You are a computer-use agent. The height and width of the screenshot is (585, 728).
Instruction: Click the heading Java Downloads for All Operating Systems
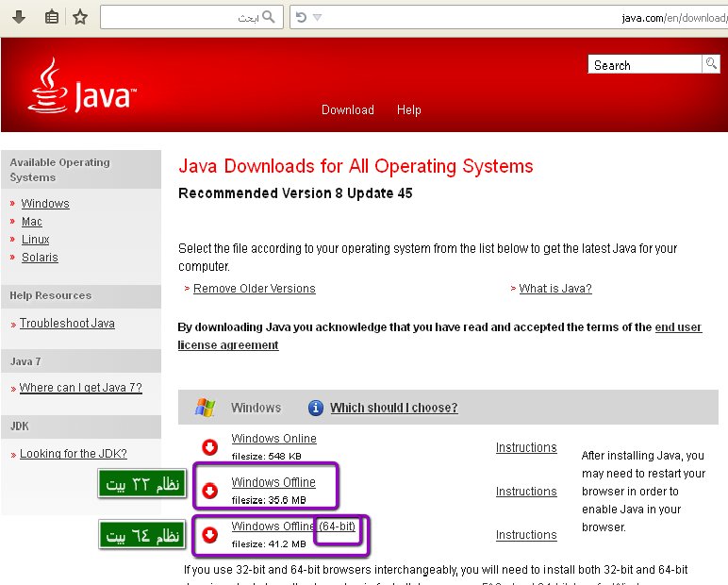coord(356,166)
